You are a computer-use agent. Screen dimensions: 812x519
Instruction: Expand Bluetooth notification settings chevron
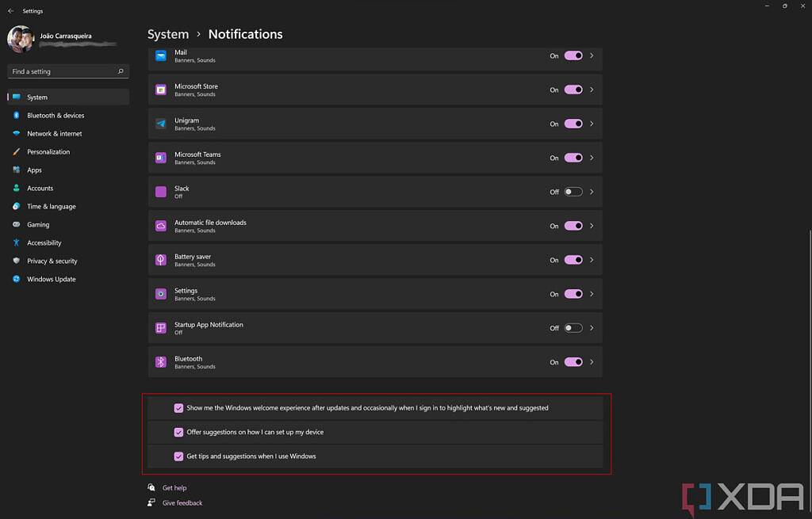click(592, 362)
